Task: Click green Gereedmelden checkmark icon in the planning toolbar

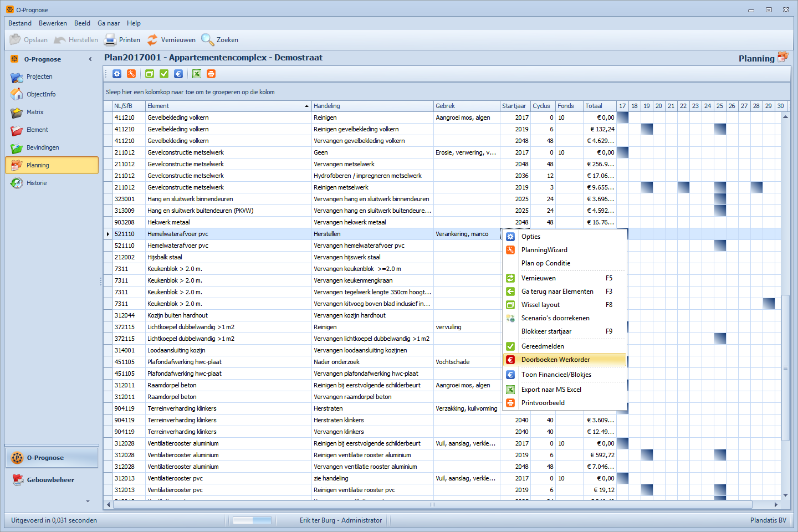Action: coord(164,74)
